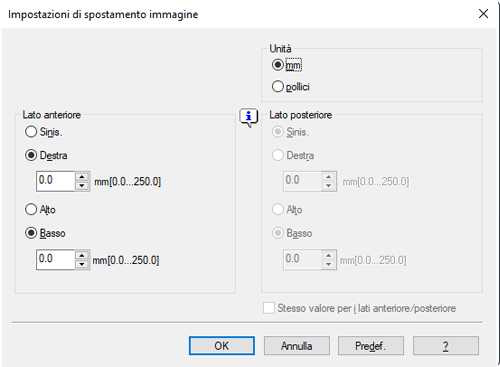
Task: Select Alto under Lato posteriore
Action: pos(278,209)
